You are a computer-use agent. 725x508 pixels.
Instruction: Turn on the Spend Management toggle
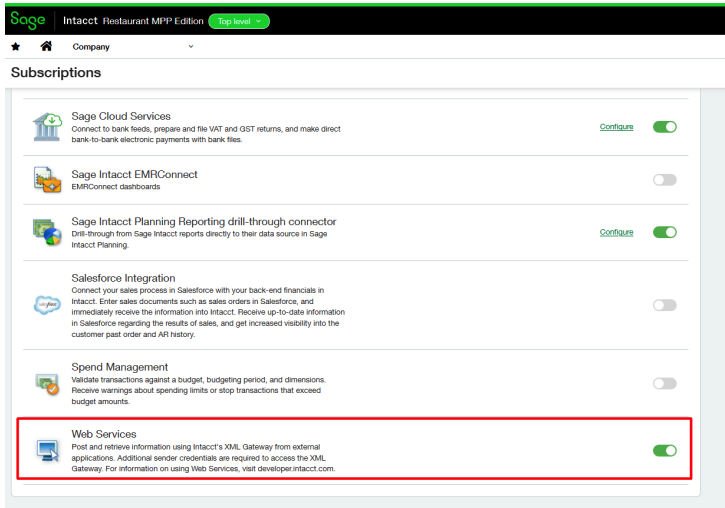tap(664, 383)
